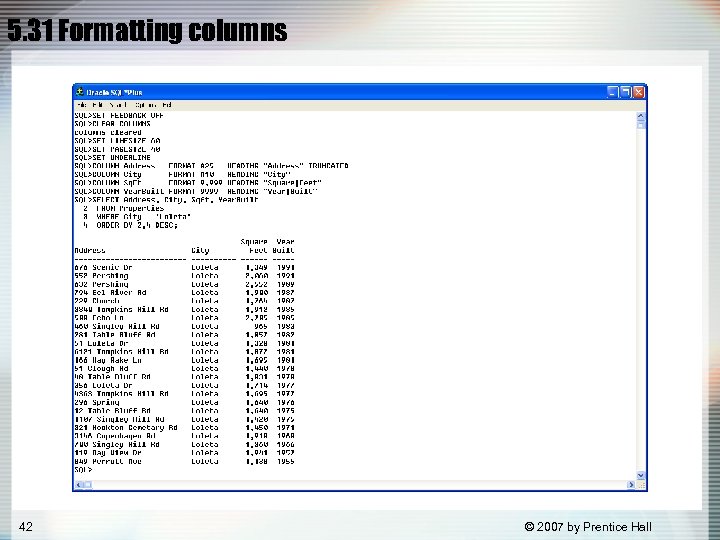Click the CLEAR COLUMNS command line
720x540 pixels.
click(112, 124)
